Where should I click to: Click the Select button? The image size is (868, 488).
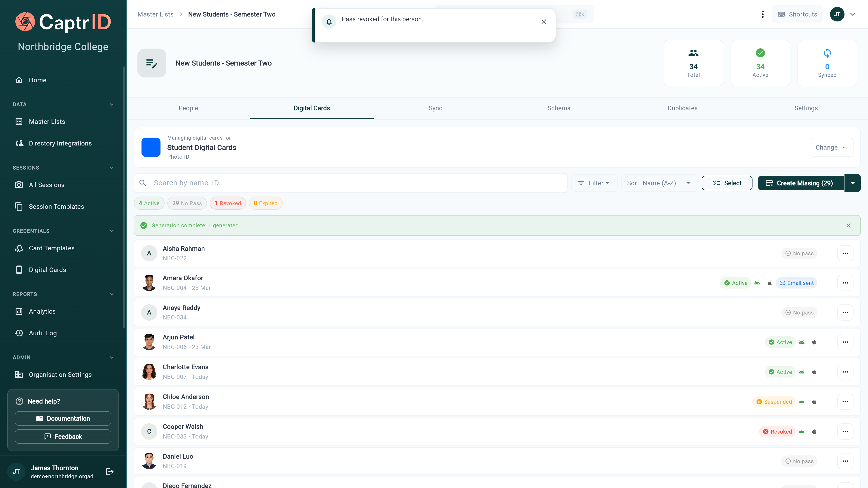tap(727, 183)
